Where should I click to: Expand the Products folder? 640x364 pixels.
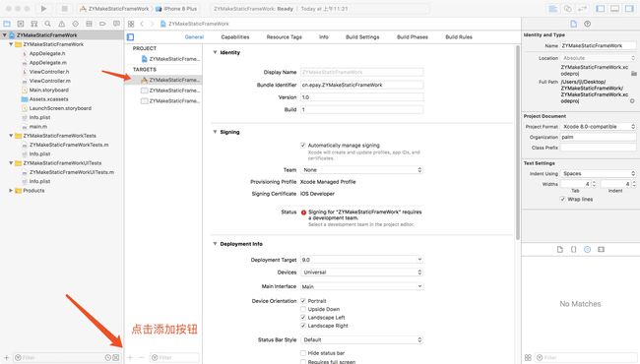click(11, 190)
